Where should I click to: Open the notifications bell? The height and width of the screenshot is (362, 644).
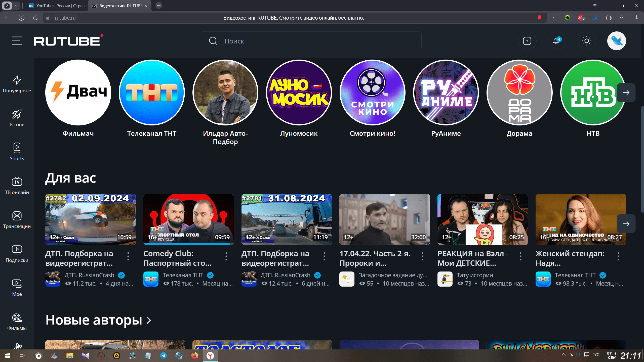tap(556, 41)
